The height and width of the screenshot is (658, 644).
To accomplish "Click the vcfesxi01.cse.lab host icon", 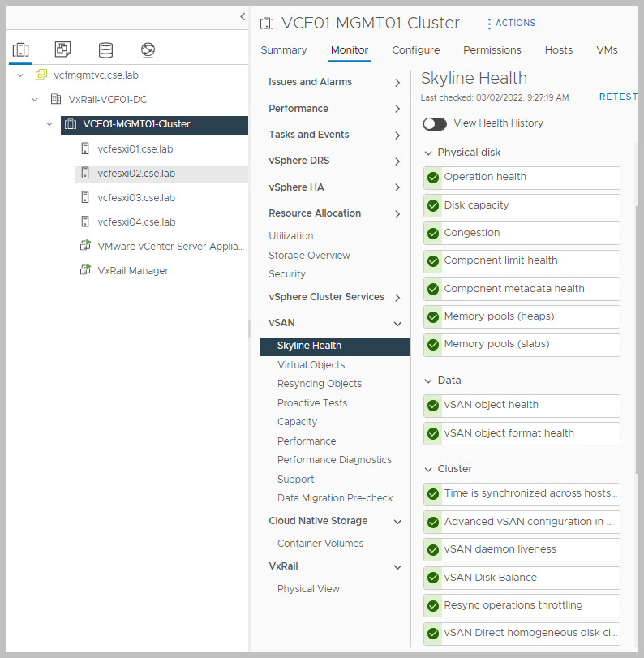I will [85, 149].
